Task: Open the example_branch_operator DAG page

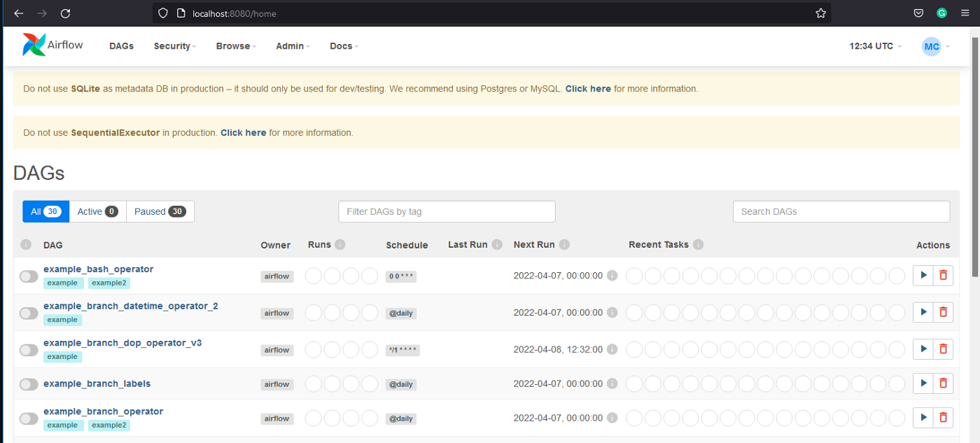Action: pyautogui.click(x=103, y=411)
